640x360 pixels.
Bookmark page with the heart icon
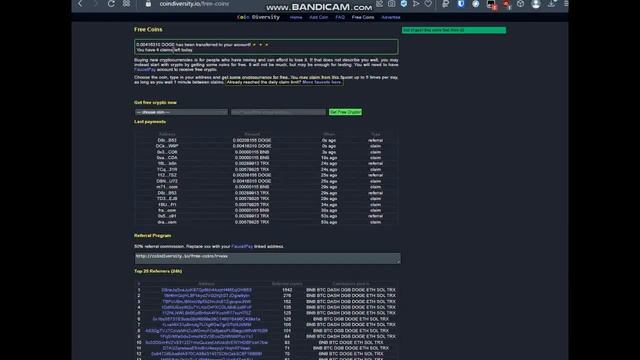pos(428,4)
